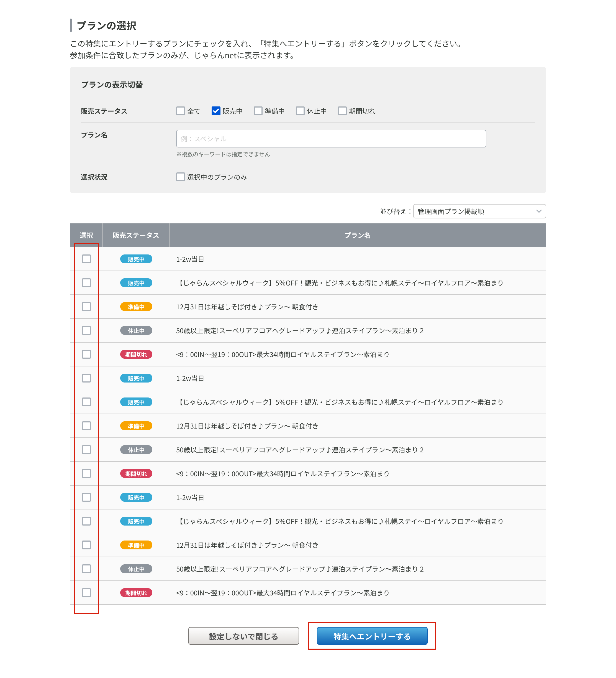Click the first 販売中 status badge
The image size is (616, 678).
[136, 259]
